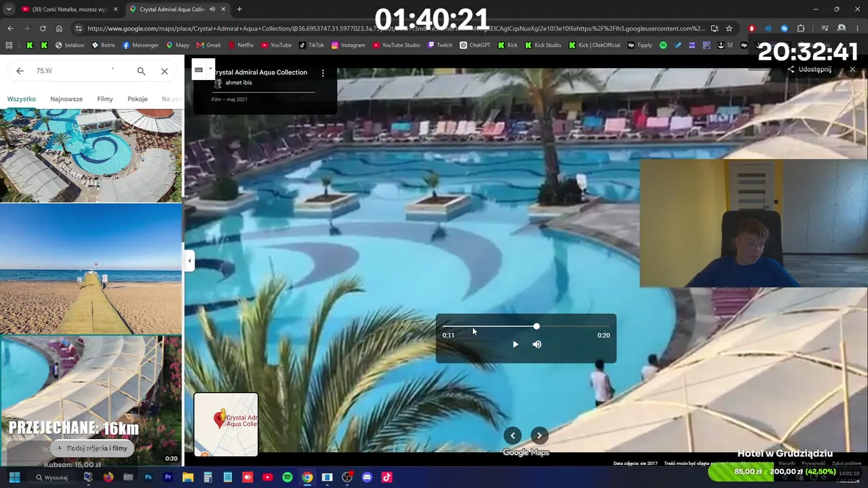
Task: Close the Crystal Admiral Aqua Collection tab
Action: (223, 9)
